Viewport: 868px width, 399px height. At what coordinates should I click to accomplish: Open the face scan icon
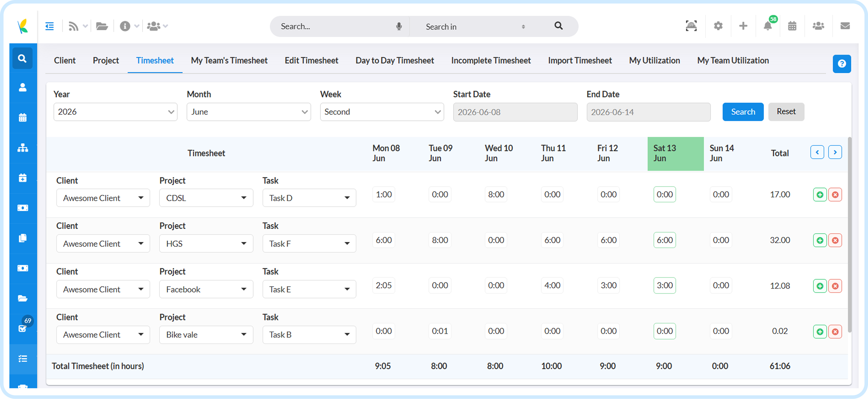coord(691,25)
